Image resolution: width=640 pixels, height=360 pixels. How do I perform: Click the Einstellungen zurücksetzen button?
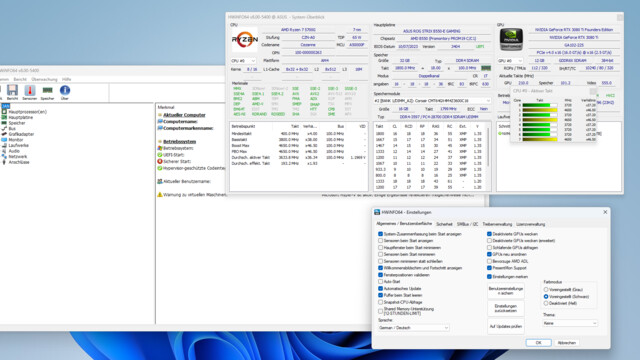[506, 308]
